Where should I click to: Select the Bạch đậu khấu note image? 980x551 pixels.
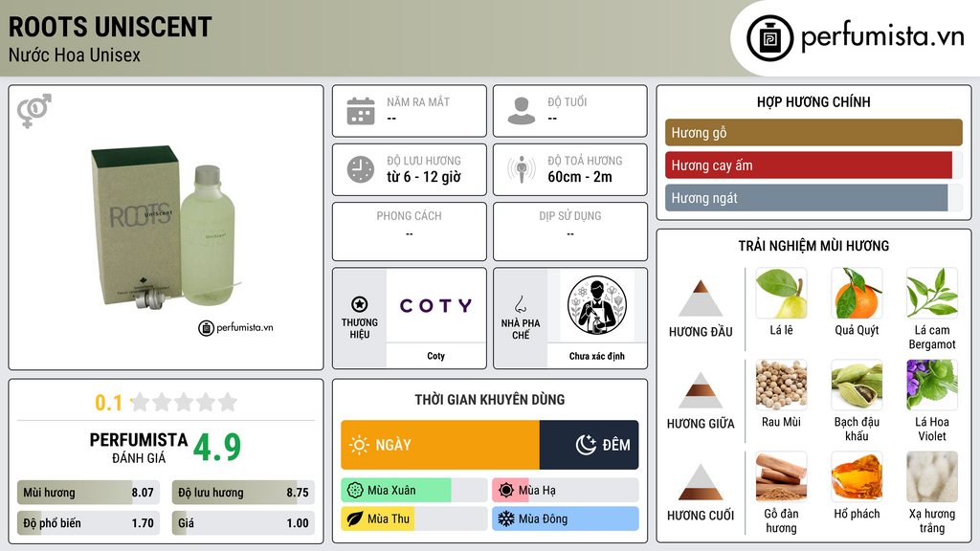[857, 386]
